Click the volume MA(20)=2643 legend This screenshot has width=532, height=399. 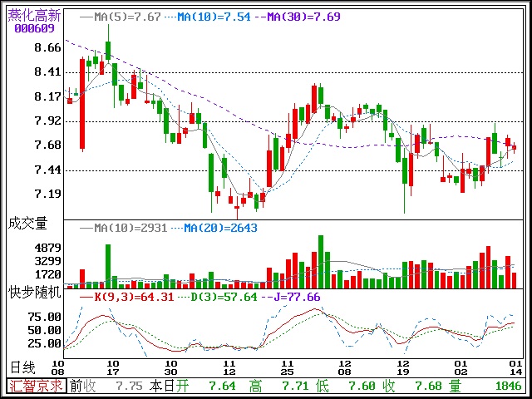point(214,228)
